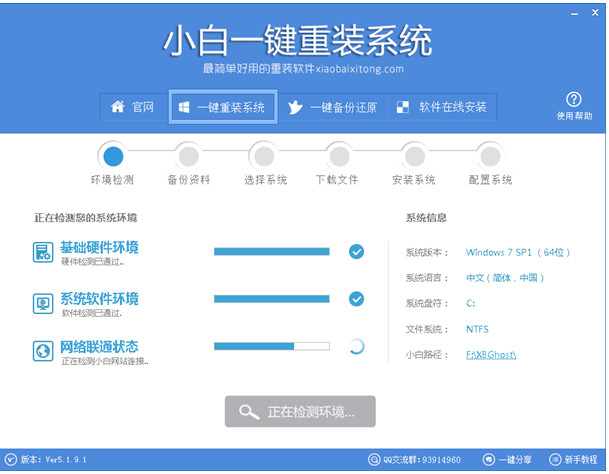This screenshot has width=609, height=474.
Task: Click the 系统软件环境 heading
Action: [x=99, y=298]
